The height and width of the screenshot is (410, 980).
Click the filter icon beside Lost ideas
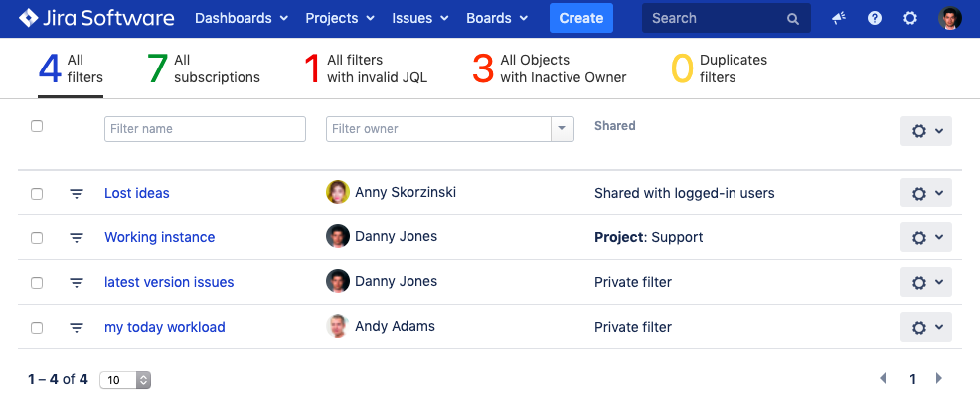77,194
